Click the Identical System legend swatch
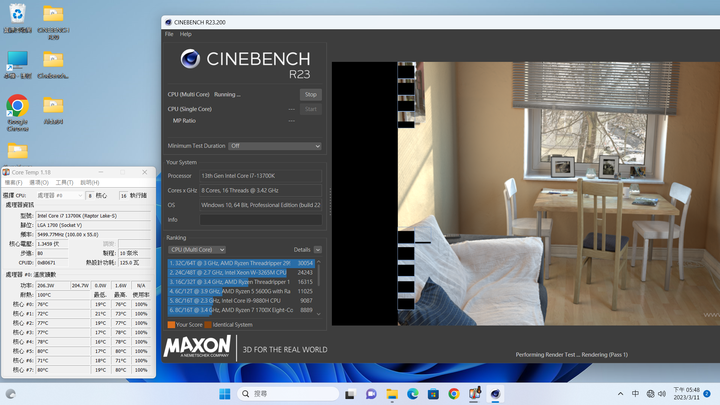Image resolution: width=720 pixels, height=405 pixels. tap(208, 325)
